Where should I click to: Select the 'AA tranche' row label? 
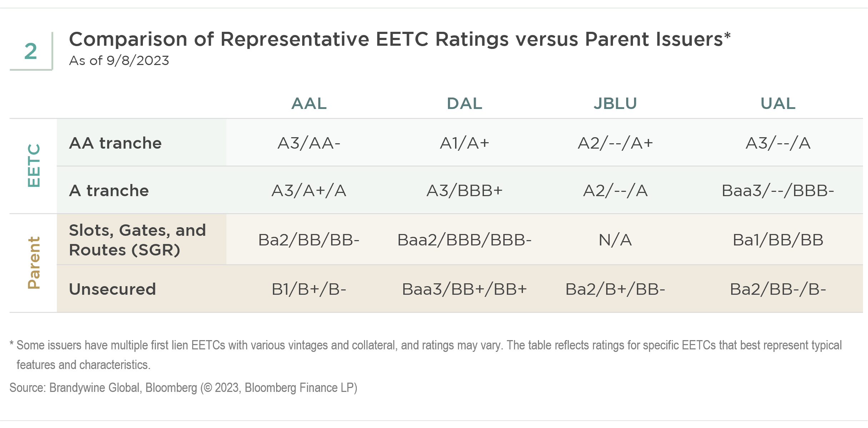[x=115, y=143]
